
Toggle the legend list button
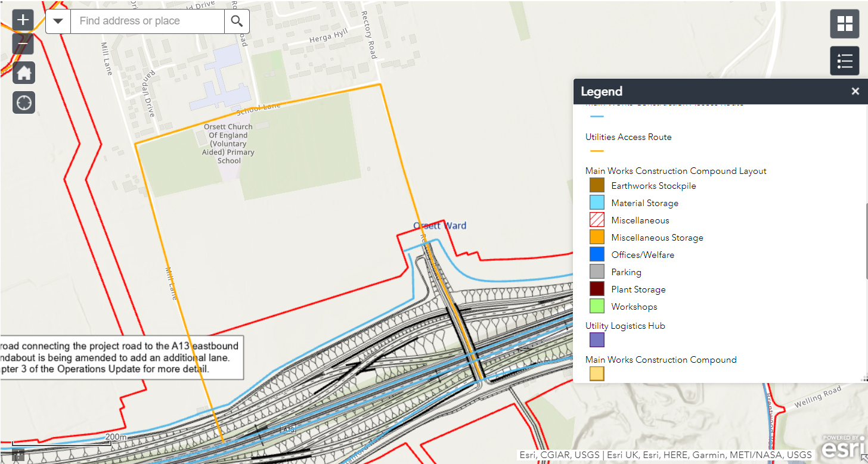(845, 61)
